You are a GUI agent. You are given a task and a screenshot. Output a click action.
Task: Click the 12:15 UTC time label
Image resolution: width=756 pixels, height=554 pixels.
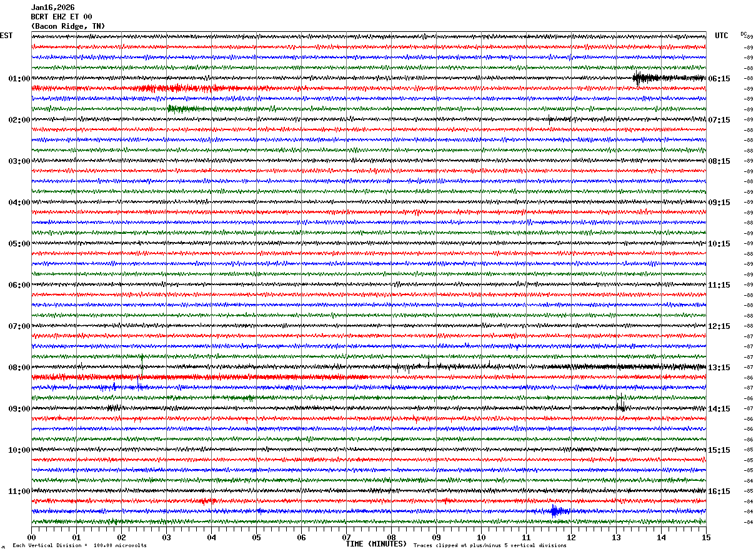click(719, 326)
